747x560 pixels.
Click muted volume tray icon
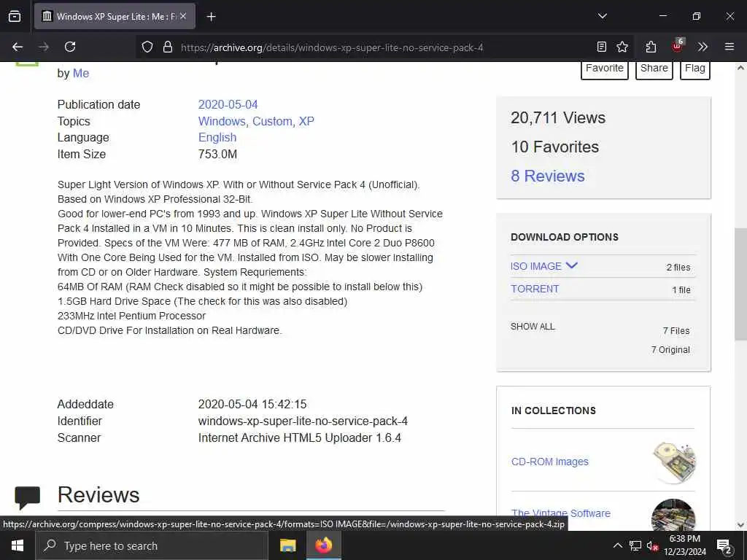652,545
